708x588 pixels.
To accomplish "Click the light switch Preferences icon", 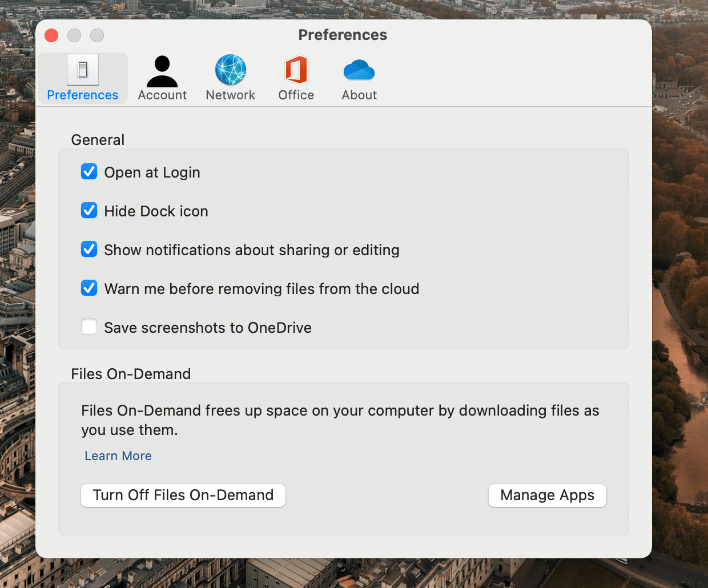I will [x=83, y=70].
